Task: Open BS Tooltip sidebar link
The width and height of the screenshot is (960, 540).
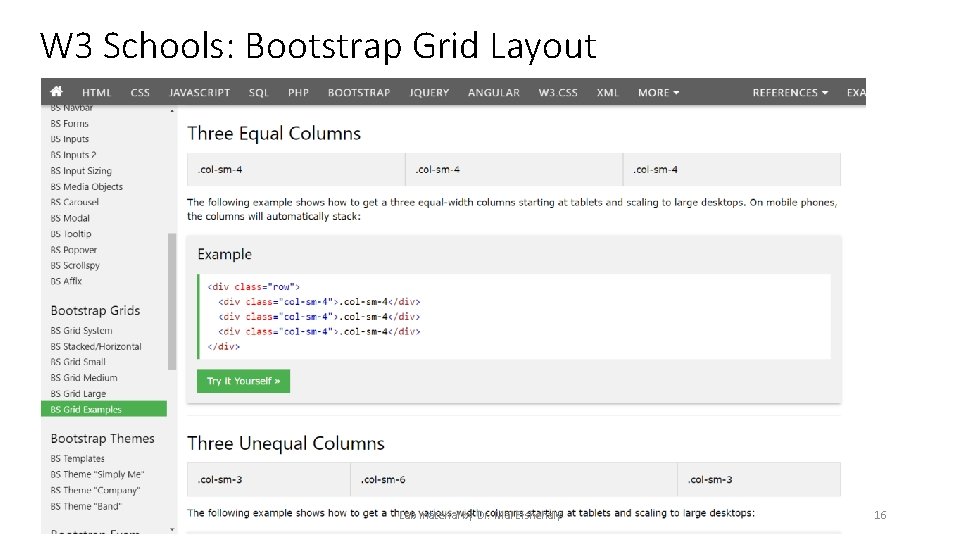Action: click(70, 234)
